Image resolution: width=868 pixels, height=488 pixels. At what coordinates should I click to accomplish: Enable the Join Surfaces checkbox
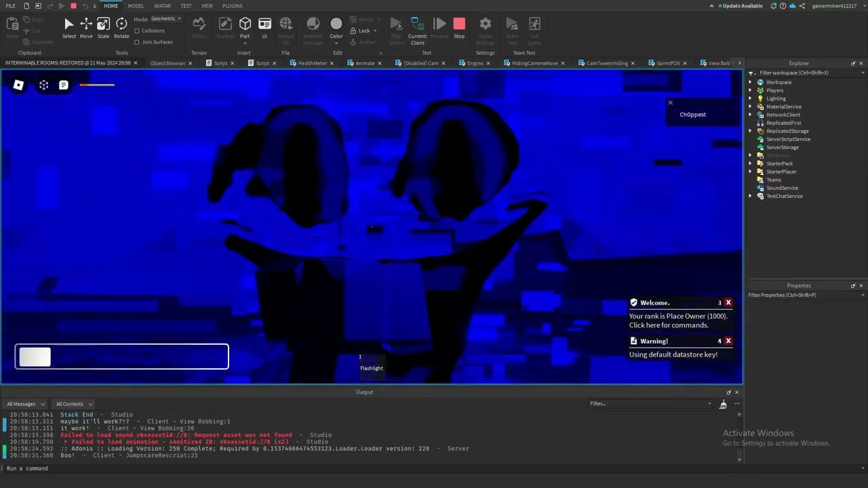point(137,42)
